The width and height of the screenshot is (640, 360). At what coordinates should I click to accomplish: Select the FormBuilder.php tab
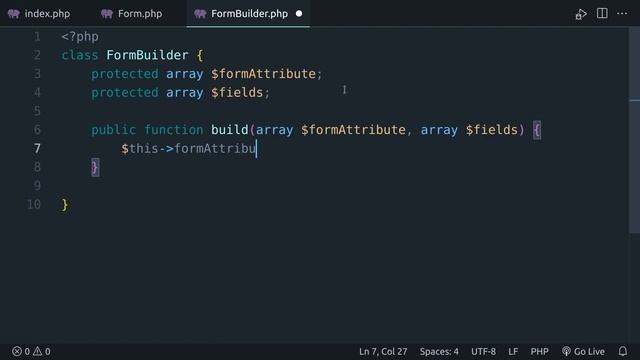pyautogui.click(x=249, y=13)
